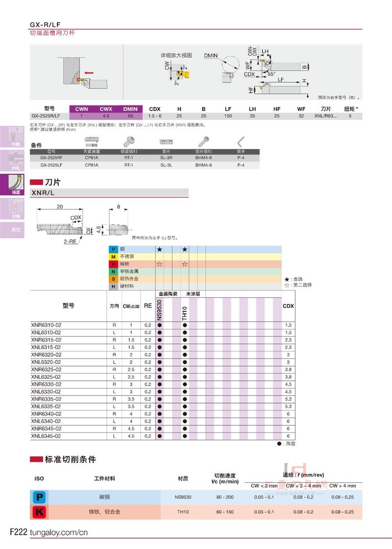Viewport: 392px width, 549px height.
Task: Select GX-2525LF in the spare parts table
Action: pyautogui.click(x=51, y=165)
